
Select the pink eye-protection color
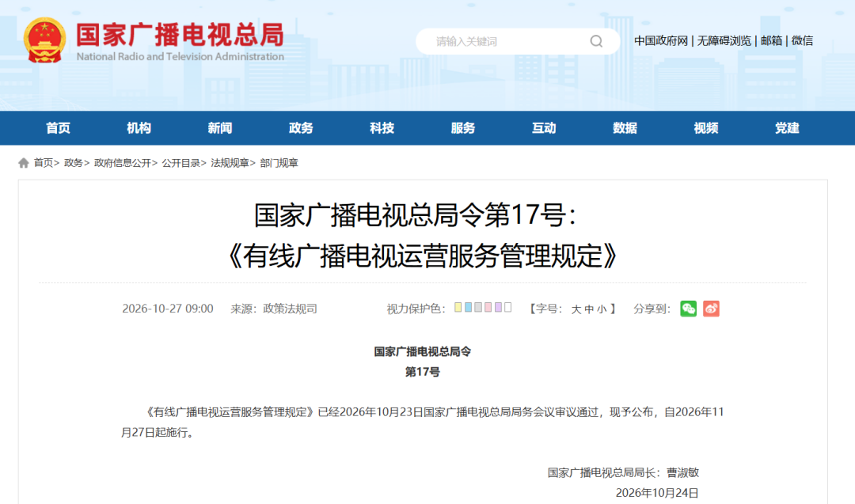tap(488, 307)
